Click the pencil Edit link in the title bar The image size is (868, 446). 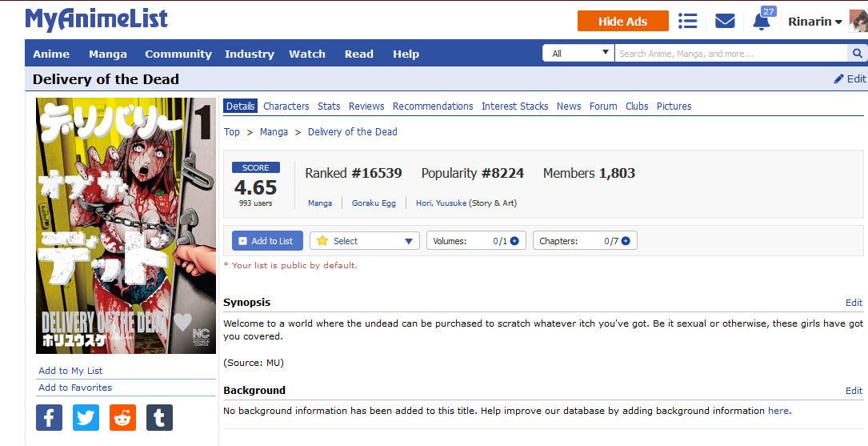tap(850, 78)
